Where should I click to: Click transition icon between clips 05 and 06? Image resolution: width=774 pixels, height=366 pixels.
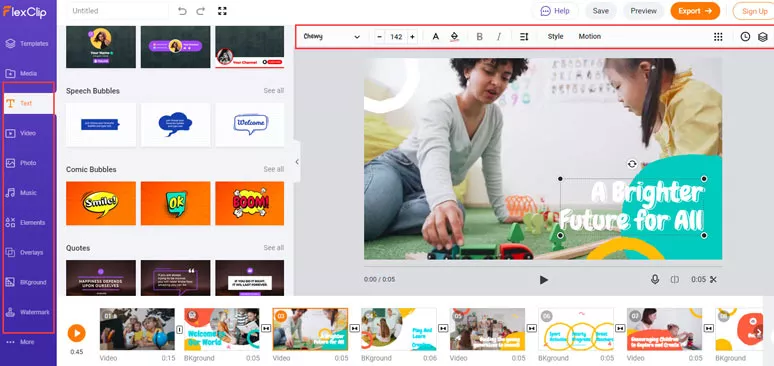[532, 328]
